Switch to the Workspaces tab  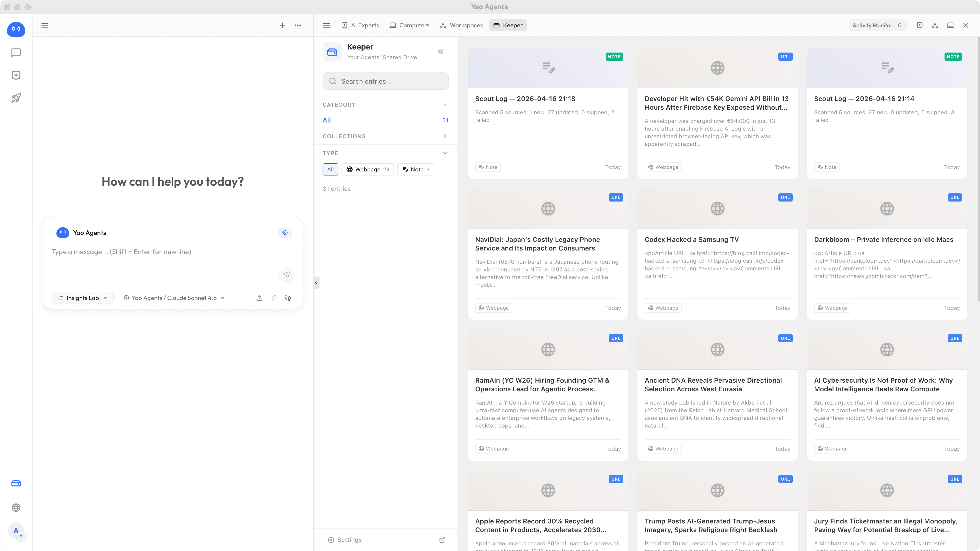point(461,25)
